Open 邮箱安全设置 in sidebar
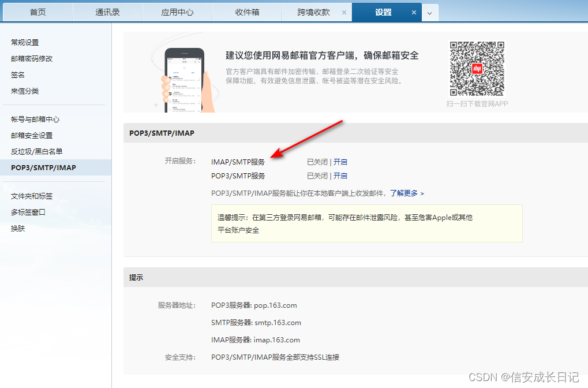 pos(32,136)
